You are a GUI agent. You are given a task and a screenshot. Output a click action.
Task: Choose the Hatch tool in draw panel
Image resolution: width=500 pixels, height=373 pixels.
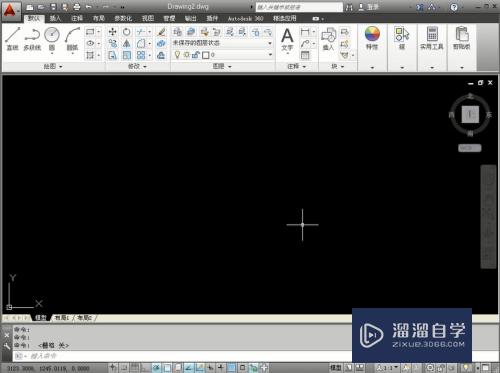(x=90, y=55)
